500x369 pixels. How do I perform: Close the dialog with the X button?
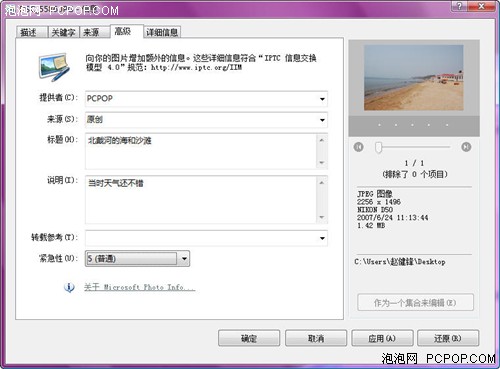482,6
